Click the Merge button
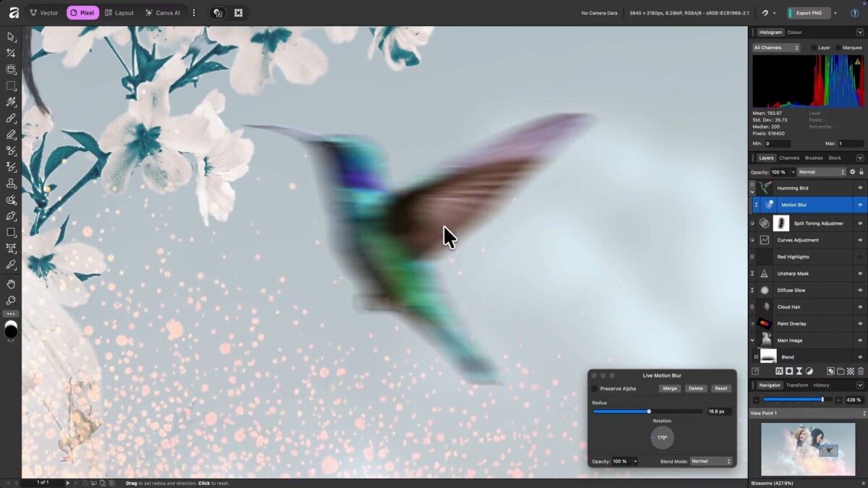This screenshot has height=488, width=868. [x=670, y=388]
